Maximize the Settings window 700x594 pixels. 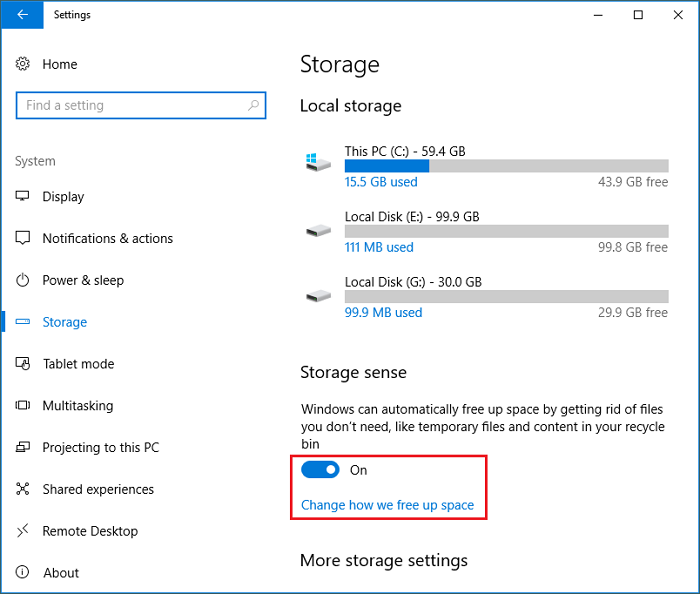(x=638, y=15)
